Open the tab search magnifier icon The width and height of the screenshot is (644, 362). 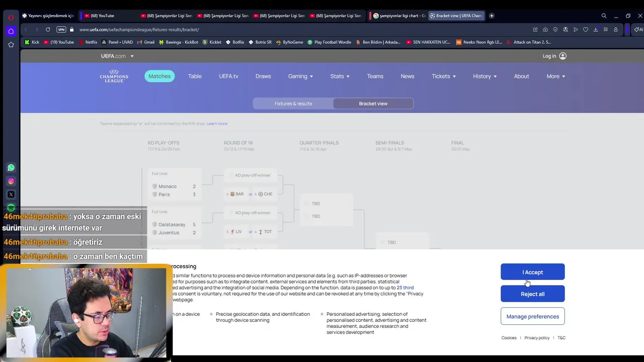pyautogui.click(x=604, y=16)
